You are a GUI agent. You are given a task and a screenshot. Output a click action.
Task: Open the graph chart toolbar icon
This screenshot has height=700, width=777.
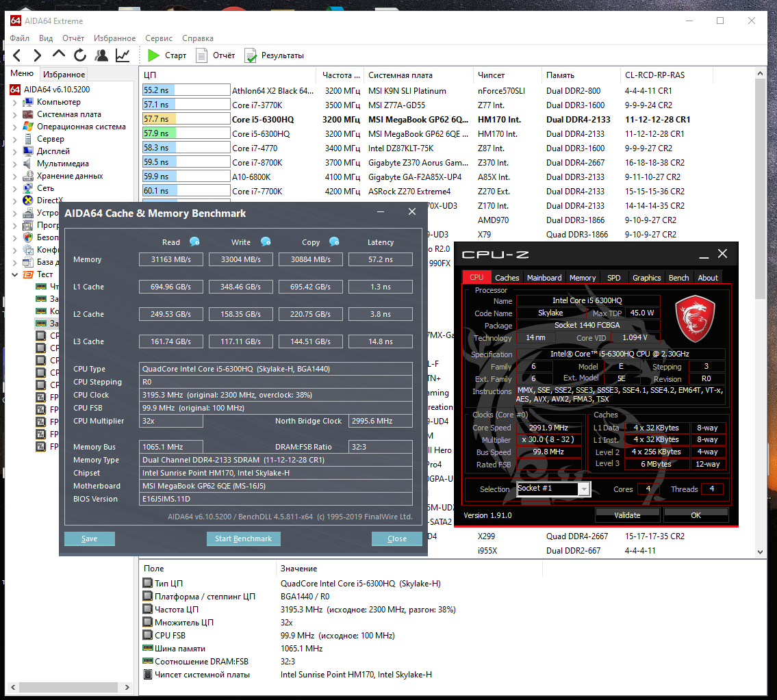(123, 55)
